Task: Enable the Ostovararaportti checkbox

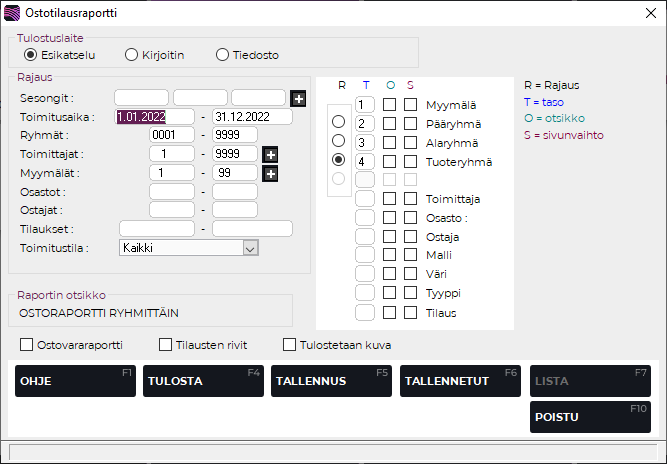Action: [26, 345]
